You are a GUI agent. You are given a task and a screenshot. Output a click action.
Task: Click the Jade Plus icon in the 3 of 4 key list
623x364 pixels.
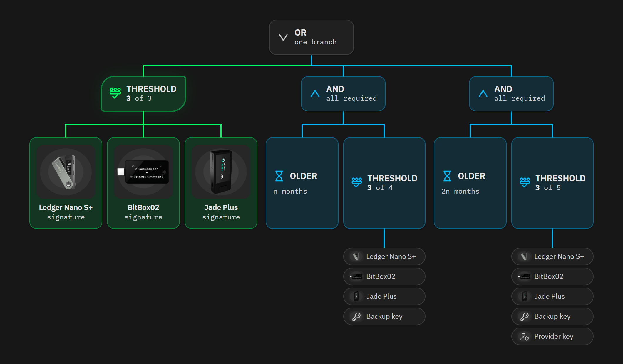[x=356, y=296]
